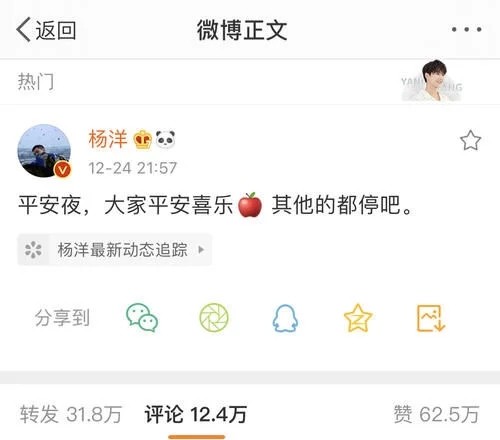Tap the panda badge icon
500x440 pixels.
point(166,139)
